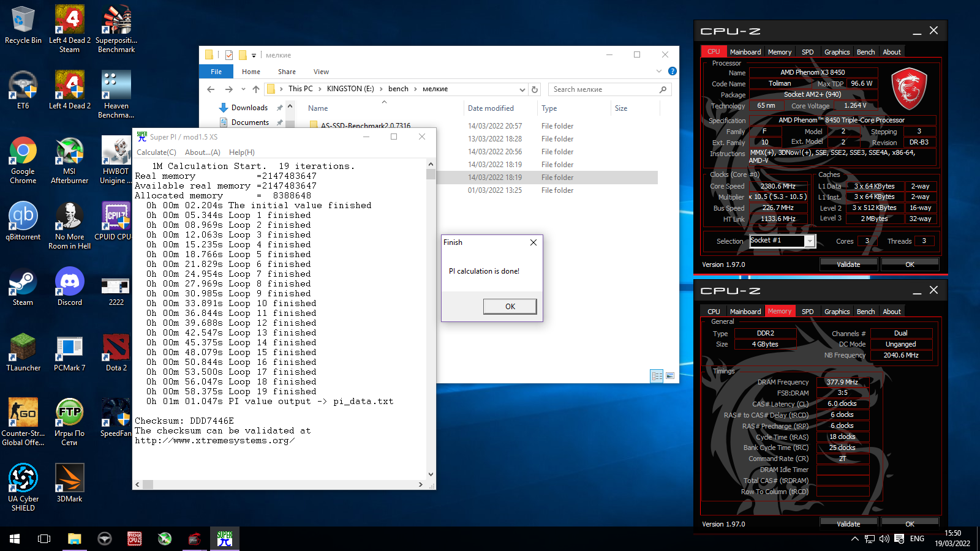Click Explorer Help question mark icon
980x551 pixels.
pos(673,71)
